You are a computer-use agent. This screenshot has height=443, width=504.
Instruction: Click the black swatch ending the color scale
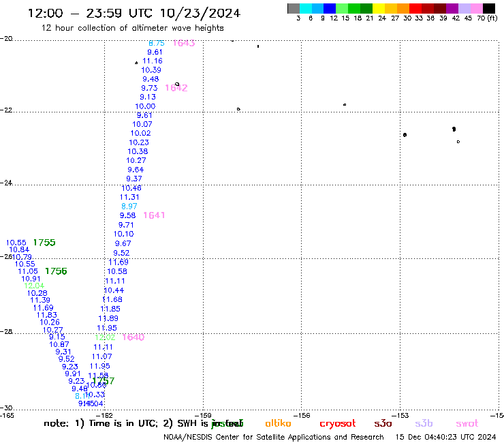tap(489, 8)
